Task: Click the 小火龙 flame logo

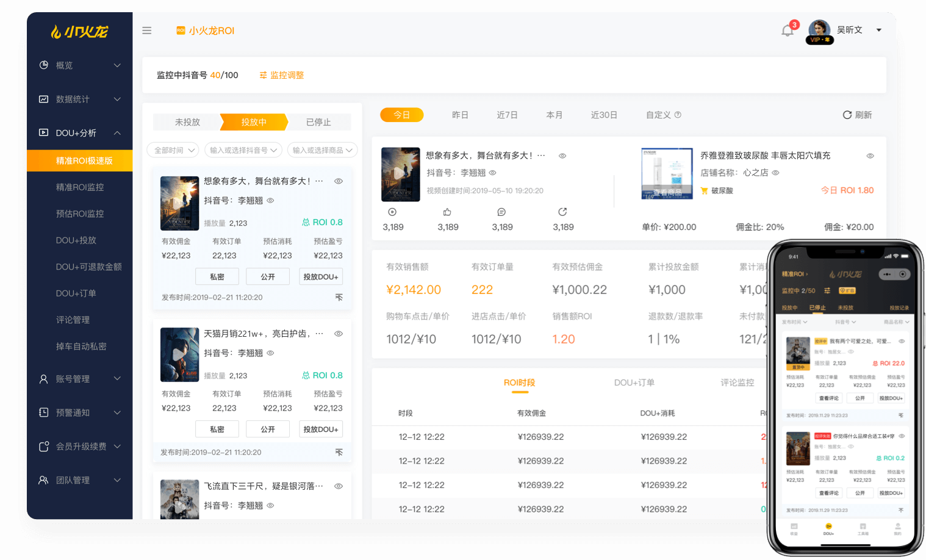Action: pyautogui.click(x=79, y=31)
